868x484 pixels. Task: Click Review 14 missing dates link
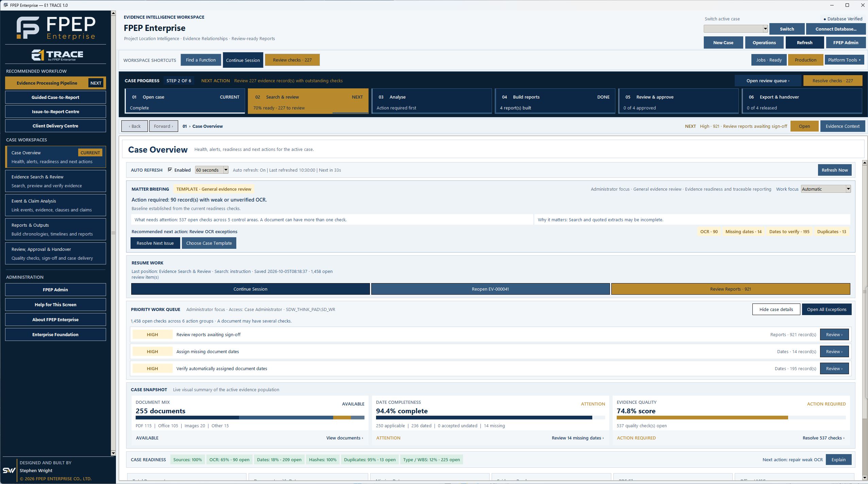(x=578, y=438)
